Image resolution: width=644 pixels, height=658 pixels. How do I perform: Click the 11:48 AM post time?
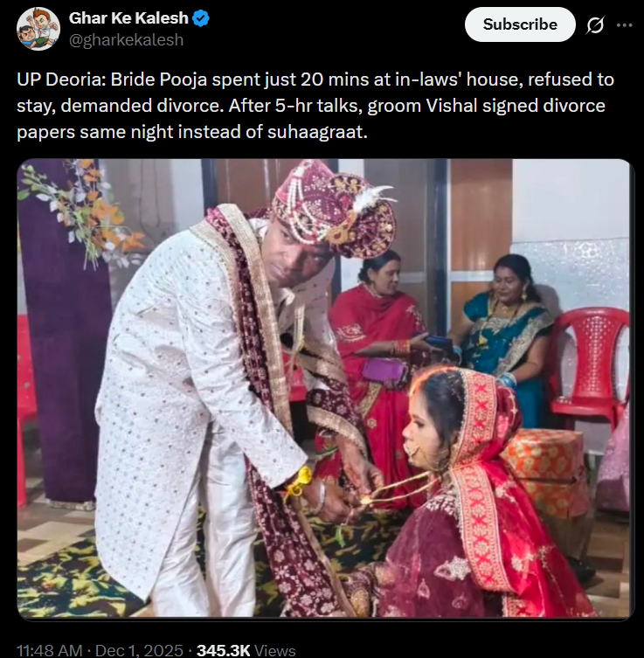(51, 650)
